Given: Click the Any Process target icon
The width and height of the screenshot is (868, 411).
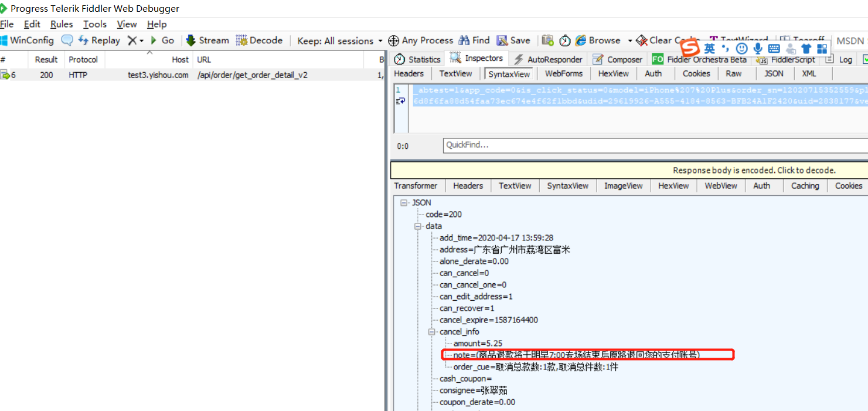Looking at the screenshot, I should 394,40.
